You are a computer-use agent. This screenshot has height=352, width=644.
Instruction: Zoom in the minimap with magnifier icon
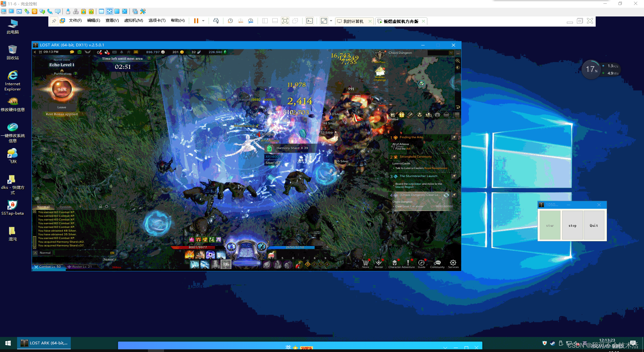point(458,61)
